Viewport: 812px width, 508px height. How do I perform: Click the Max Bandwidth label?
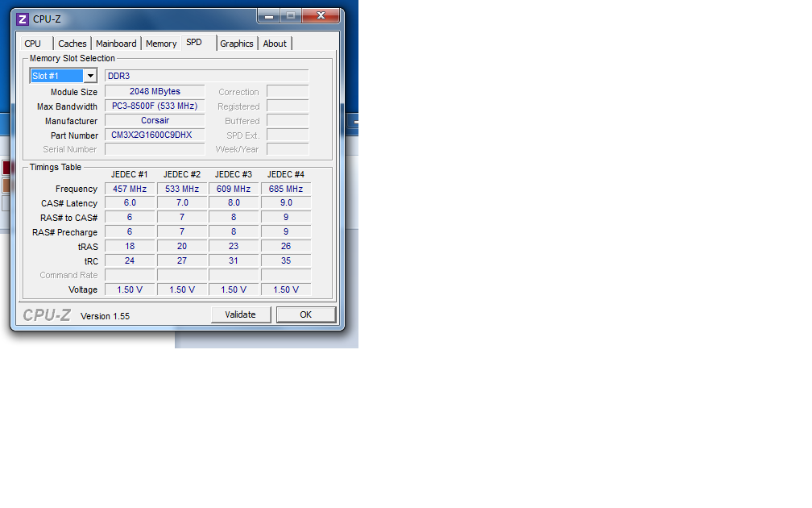click(x=68, y=106)
